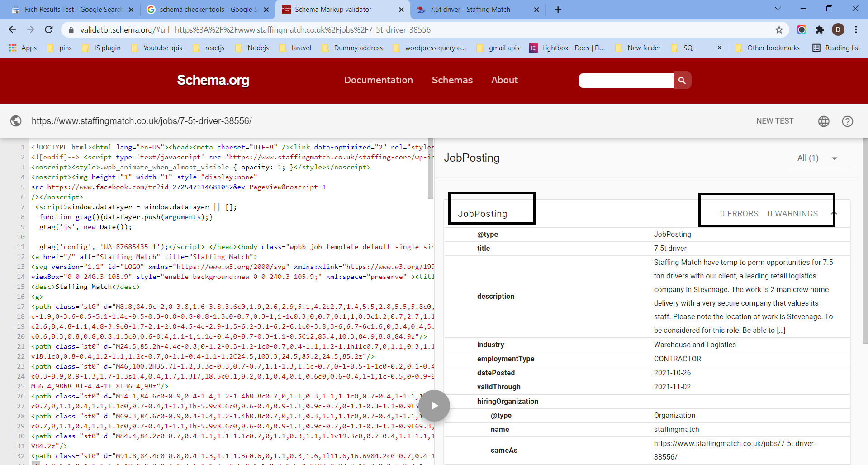This screenshot has width=868, height=465.
Task: Click the Schema.org search magnifier button
Action: 682,81
